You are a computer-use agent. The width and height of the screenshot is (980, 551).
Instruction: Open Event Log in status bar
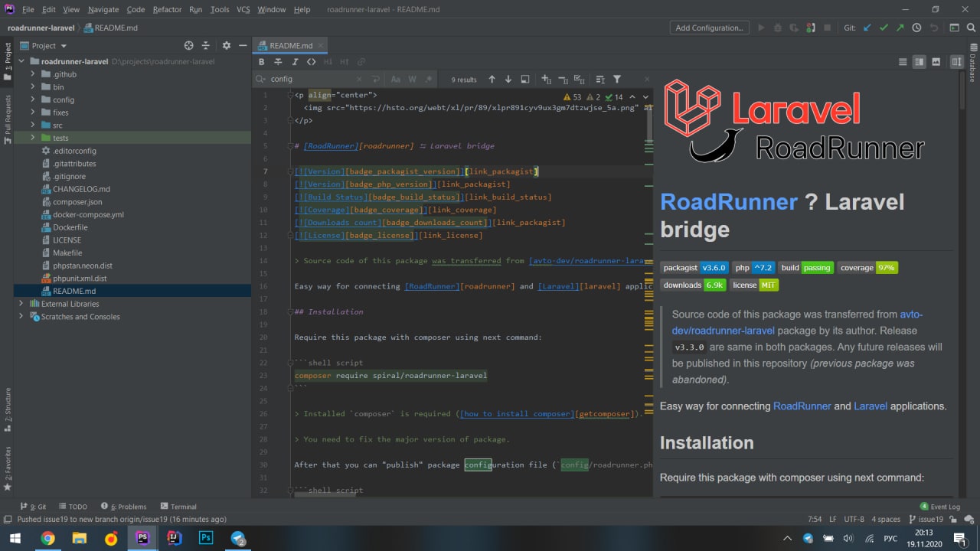(939, 507)
